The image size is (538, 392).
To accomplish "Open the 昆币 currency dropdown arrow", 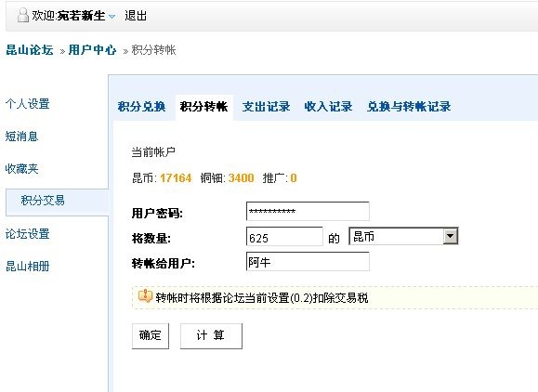I will (x=451, y=236).
